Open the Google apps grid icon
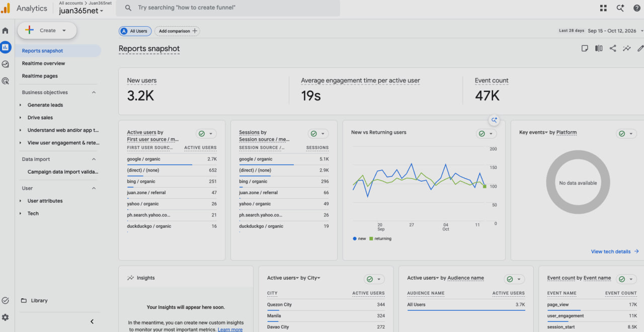The height and width of the screenshot is (332, 644). coord(604,8)
